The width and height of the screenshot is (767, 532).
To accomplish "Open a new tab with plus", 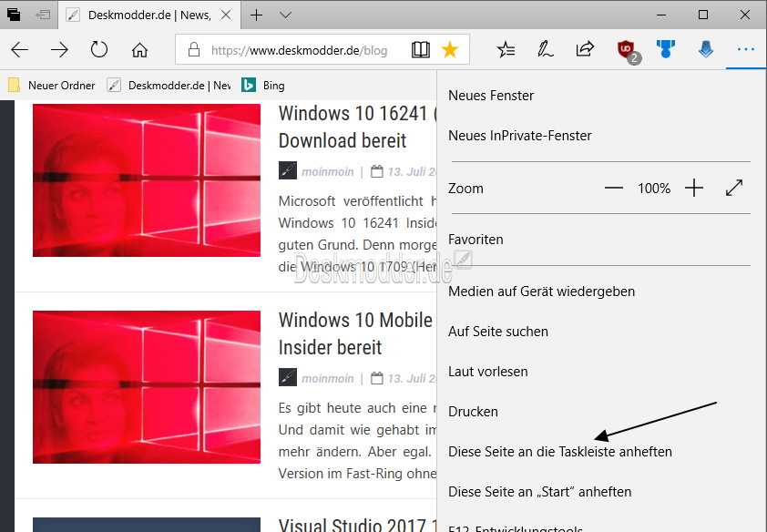I will click(256, 15).
